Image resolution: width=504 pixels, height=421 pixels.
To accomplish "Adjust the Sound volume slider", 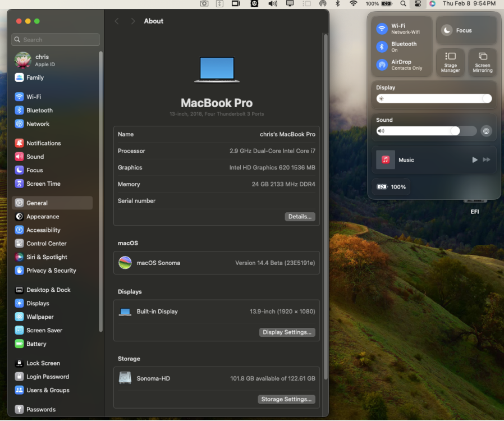I will 426,131.
